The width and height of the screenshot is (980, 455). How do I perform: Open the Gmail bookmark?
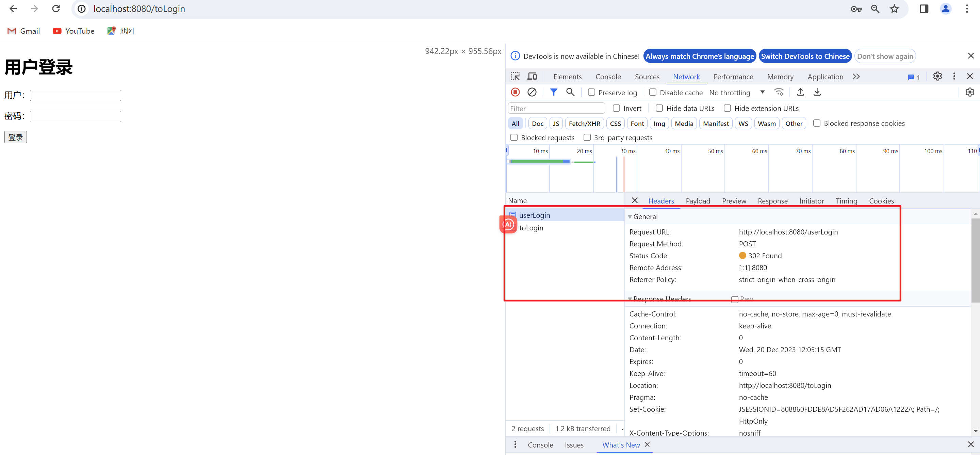(23, 31)
